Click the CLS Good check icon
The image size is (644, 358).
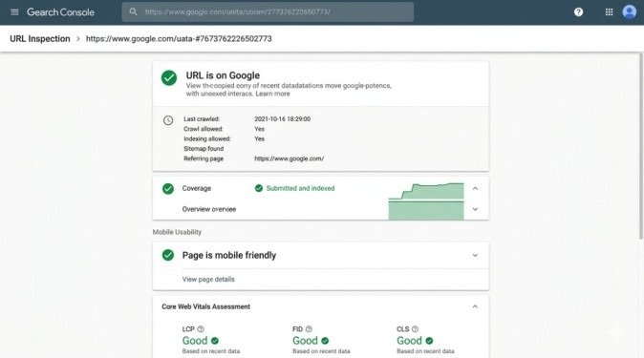pos(429,341)
